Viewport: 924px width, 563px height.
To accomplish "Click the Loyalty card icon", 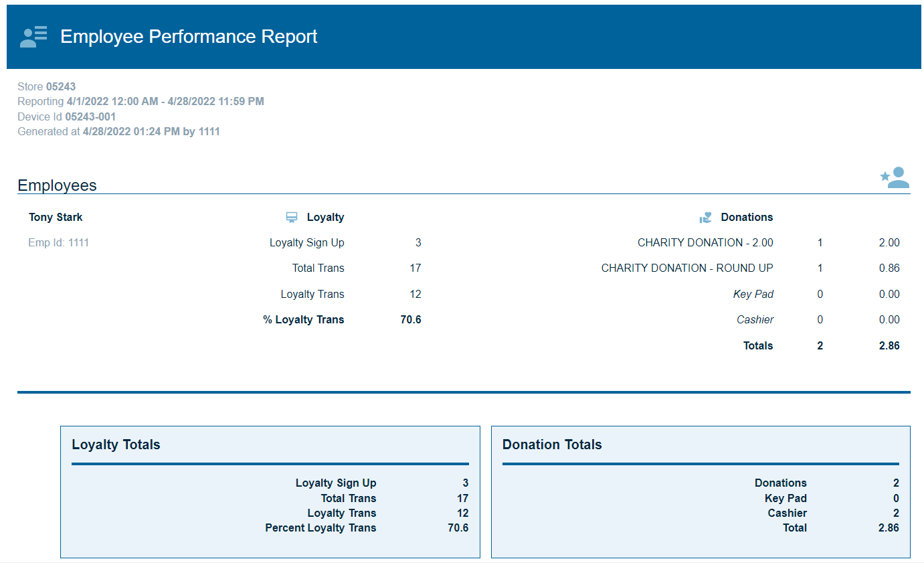I will (x=292, y=218).
